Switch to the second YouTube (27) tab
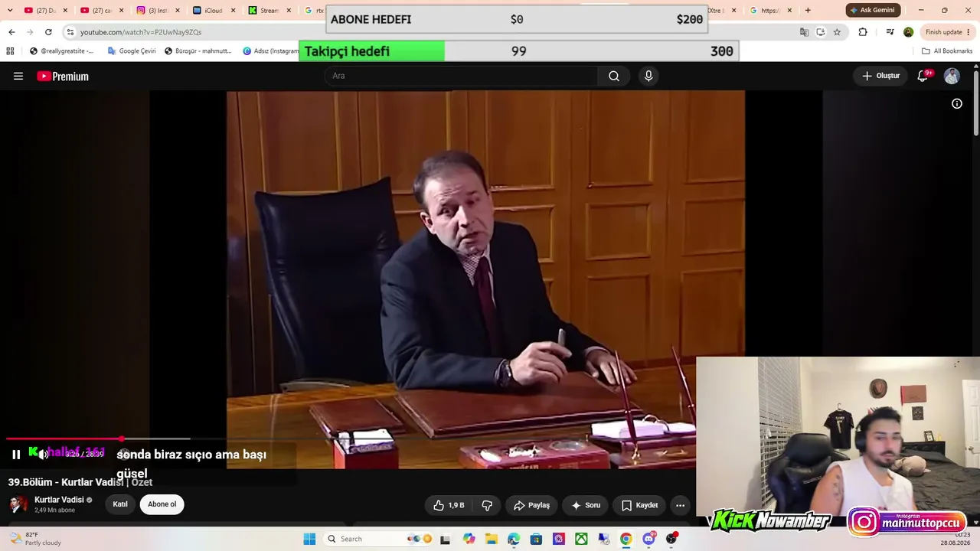980x551 pixels. pyautogui.click(x=100, y=11)
